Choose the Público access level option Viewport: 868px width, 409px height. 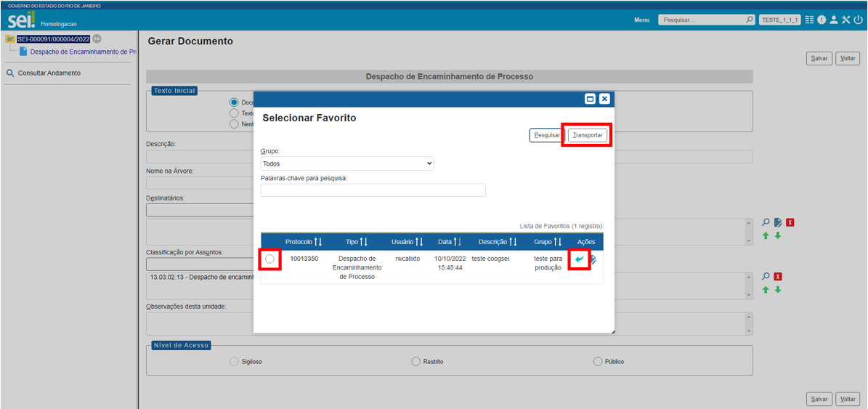coord(598,361)
